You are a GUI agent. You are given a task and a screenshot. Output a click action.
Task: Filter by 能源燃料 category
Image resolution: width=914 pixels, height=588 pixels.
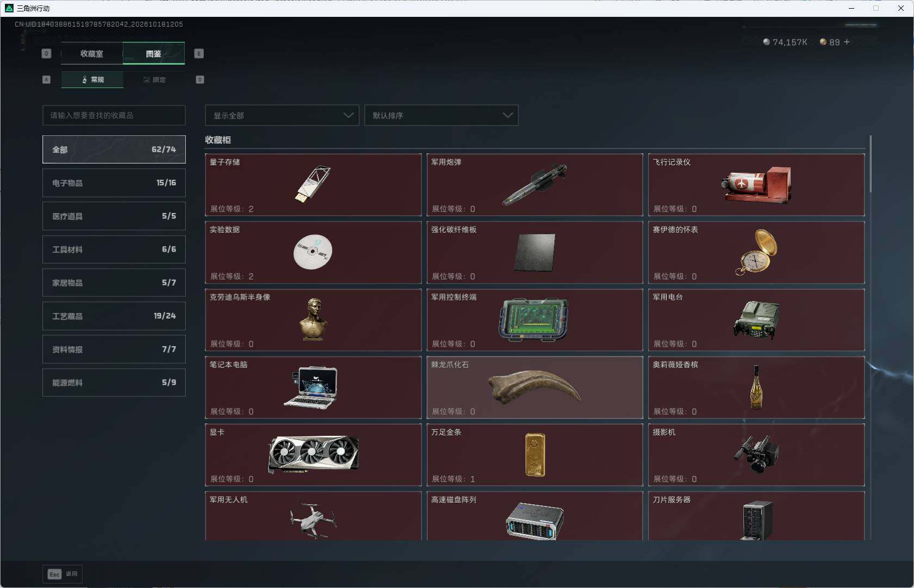click(x=114, y=383)
